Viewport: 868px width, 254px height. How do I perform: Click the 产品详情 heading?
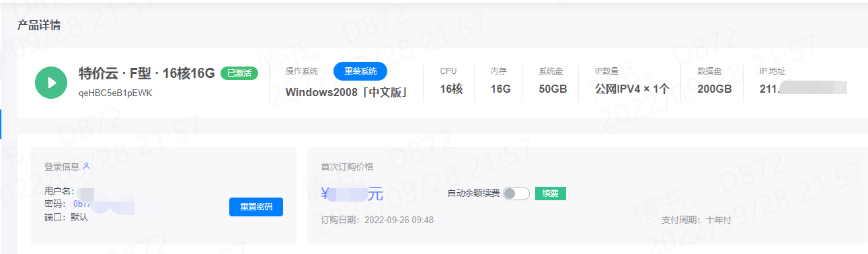coord(39,26)
